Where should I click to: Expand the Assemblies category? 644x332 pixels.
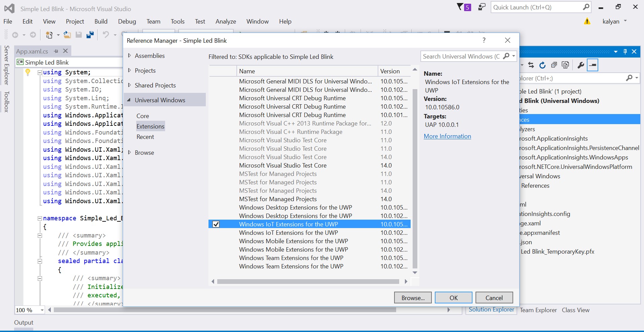(129, 56)
